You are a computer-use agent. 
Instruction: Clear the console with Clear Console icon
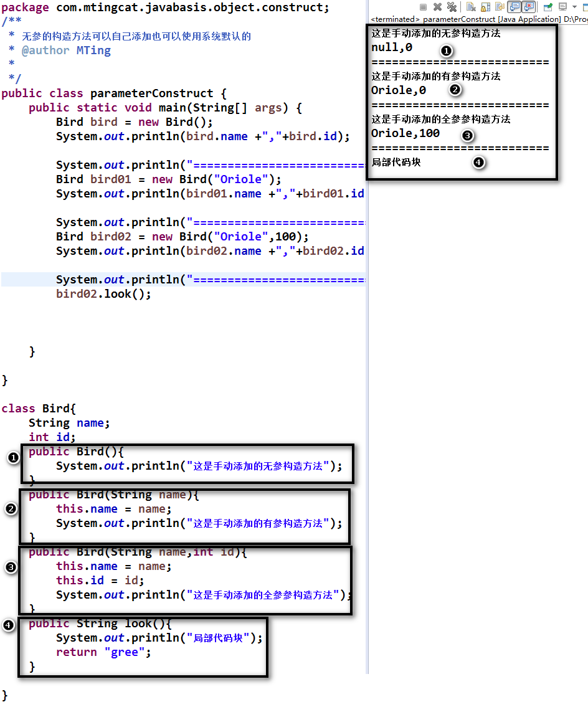(x=472, y=7)
